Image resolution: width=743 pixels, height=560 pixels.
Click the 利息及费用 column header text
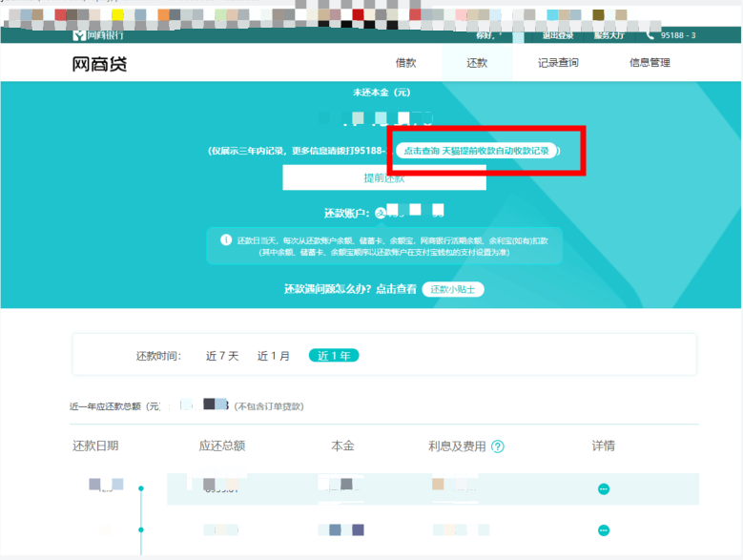coord(457,446)
